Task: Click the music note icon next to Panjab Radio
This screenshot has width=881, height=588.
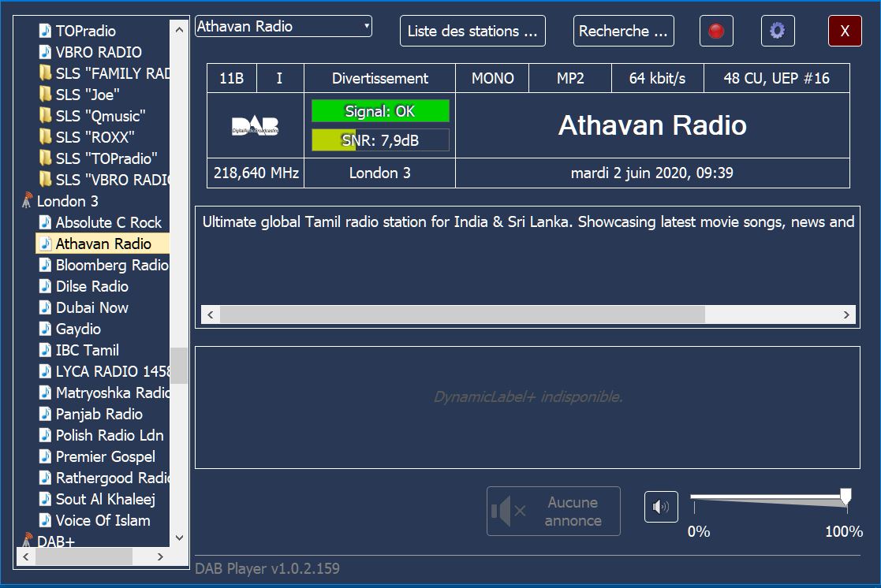Action: tap(45, 414)
